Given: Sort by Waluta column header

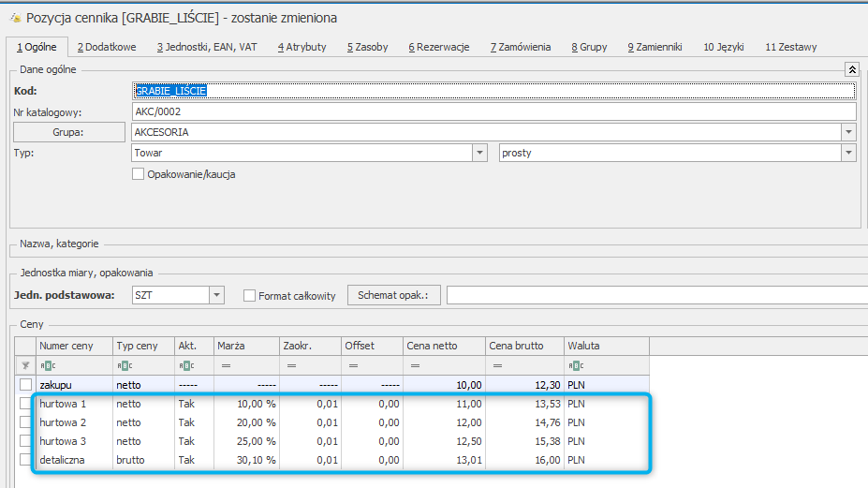Looking at the screenshot, I should coord(606,346).
